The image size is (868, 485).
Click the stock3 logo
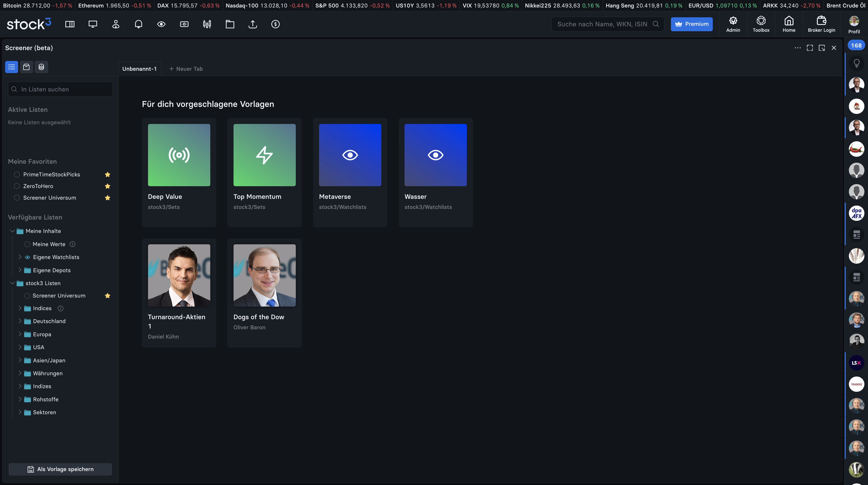[x=29, y=24]
